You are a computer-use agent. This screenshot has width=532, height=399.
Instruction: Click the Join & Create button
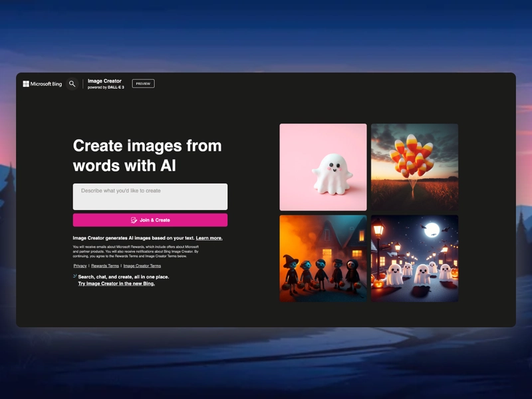point(150,220)
